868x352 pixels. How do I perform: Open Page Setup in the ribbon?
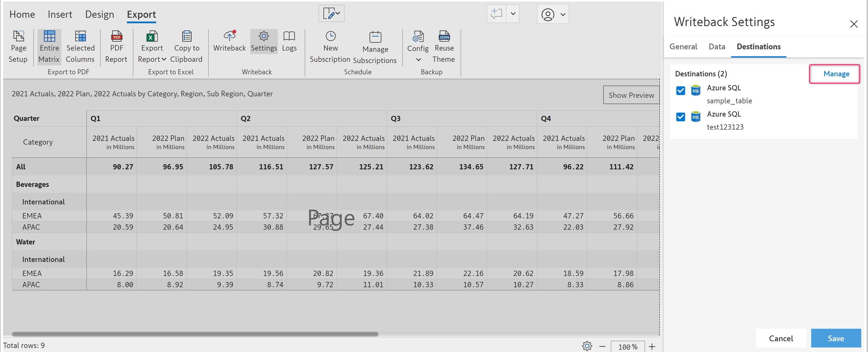(x=18, y=47)
